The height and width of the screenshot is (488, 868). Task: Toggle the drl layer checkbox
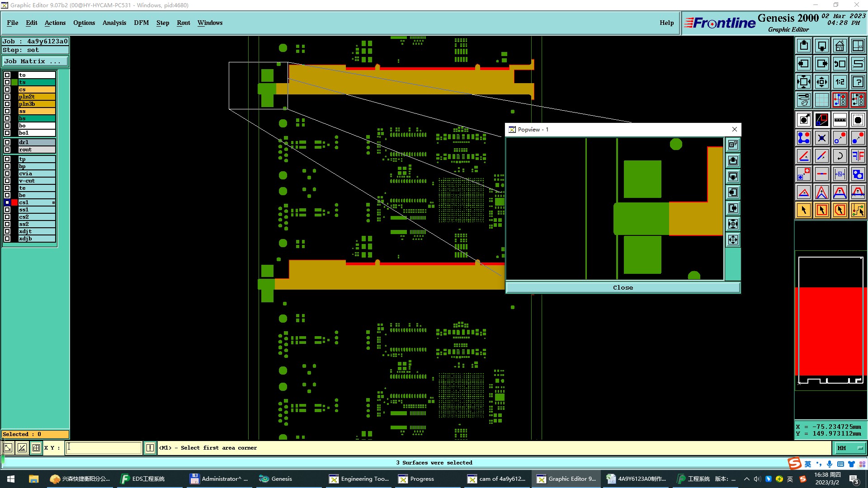coord(7,142)
